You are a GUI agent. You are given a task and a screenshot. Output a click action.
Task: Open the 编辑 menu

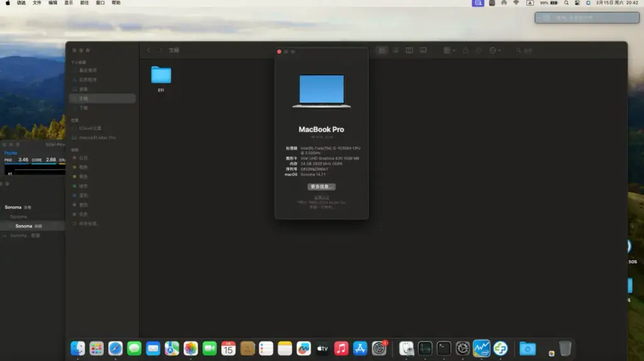click(53, 3)
